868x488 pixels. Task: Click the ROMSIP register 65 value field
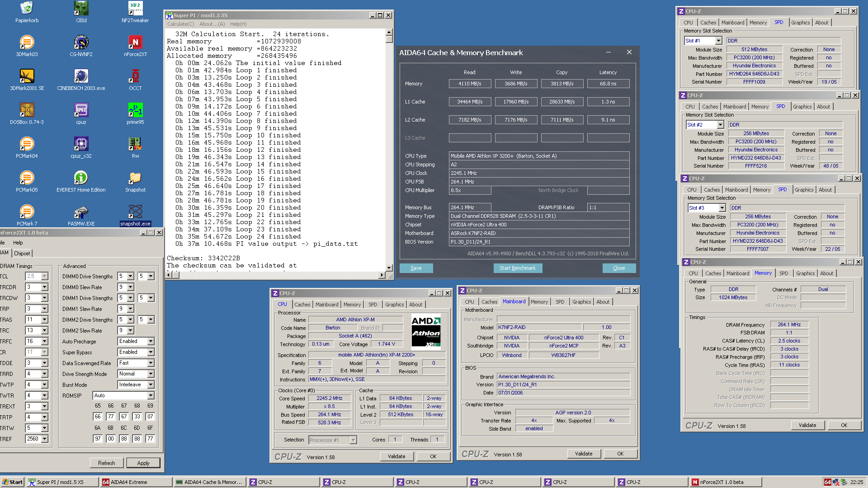click(98, 417)
